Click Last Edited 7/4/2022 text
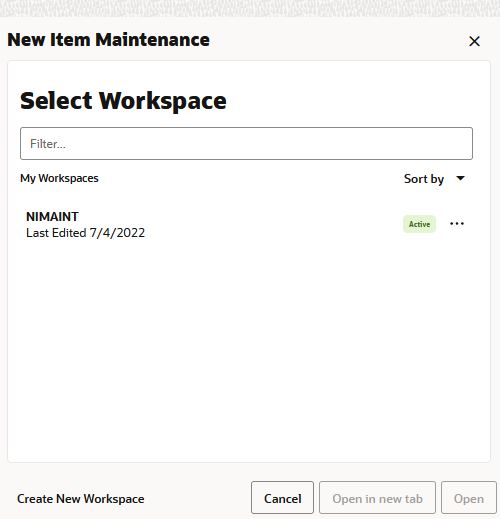 click(86, 233)
